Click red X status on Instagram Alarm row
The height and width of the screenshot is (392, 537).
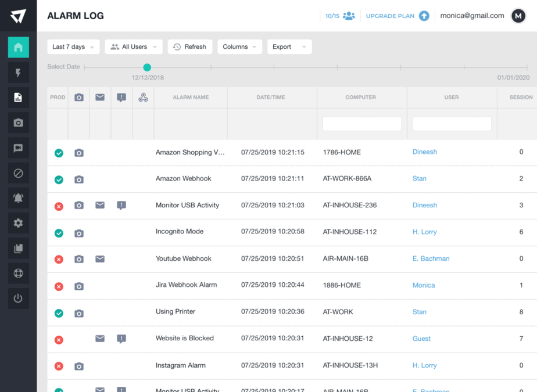click(59, 366)
